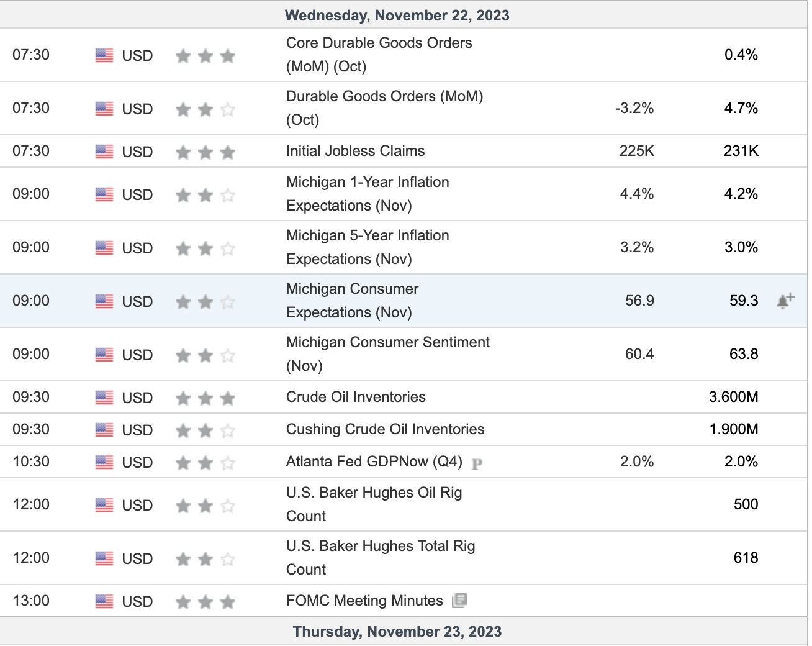Image resolution: width=812 pixels, height=646 pixels.
Task: Click the preliminary 'P' icon beside Atlanta Fed GDPNow
Action: click(477, 463)
